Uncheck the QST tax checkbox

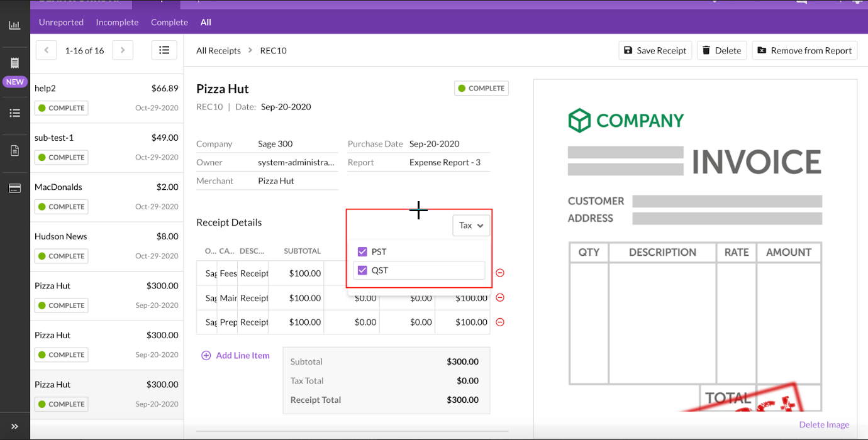click(362, 270)
